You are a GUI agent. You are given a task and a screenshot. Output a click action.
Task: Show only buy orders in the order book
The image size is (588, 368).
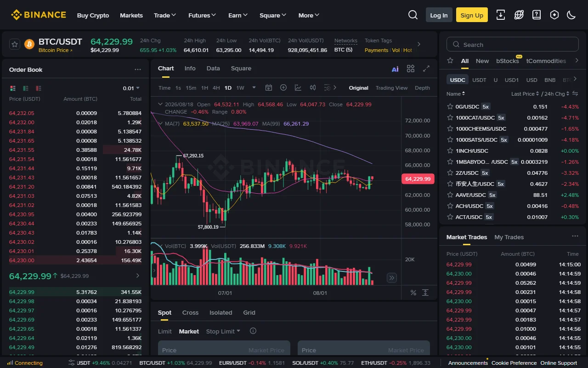26,88
